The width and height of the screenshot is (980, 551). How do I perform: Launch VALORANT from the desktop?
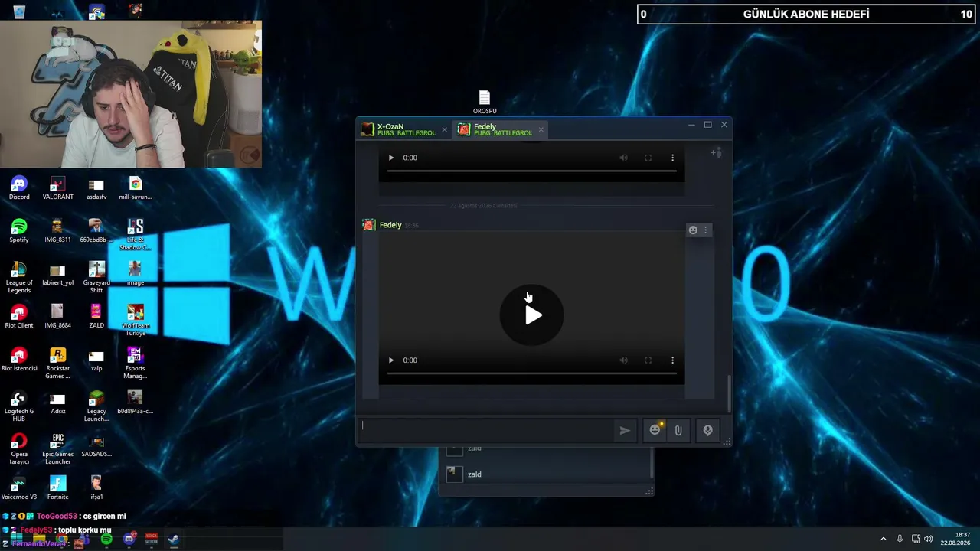(x=57, y=188)
